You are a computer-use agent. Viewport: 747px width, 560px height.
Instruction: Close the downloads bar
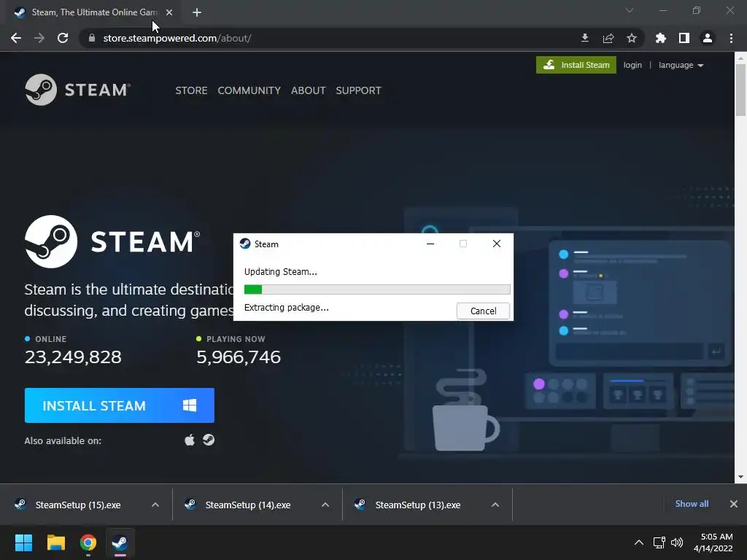(x=734, y=504)
